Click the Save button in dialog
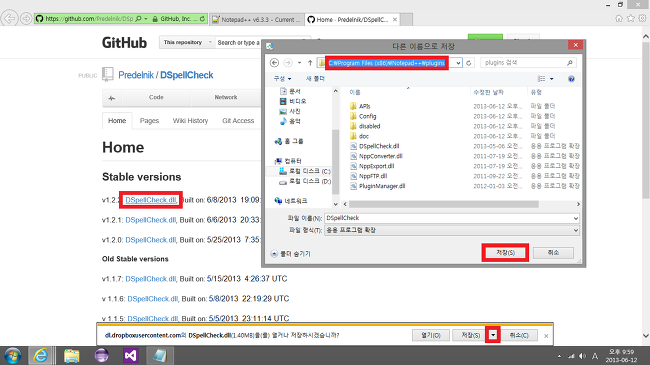Image resolution: width=650 pixels, height=365 pixels. pyautogui.click(x=505, y=253)
